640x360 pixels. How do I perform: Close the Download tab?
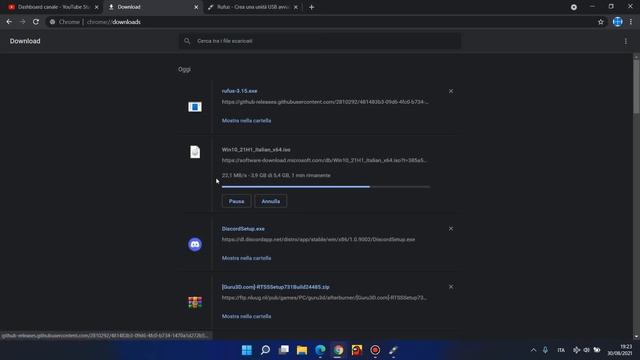pyautogui.click(x=196, y=7)
